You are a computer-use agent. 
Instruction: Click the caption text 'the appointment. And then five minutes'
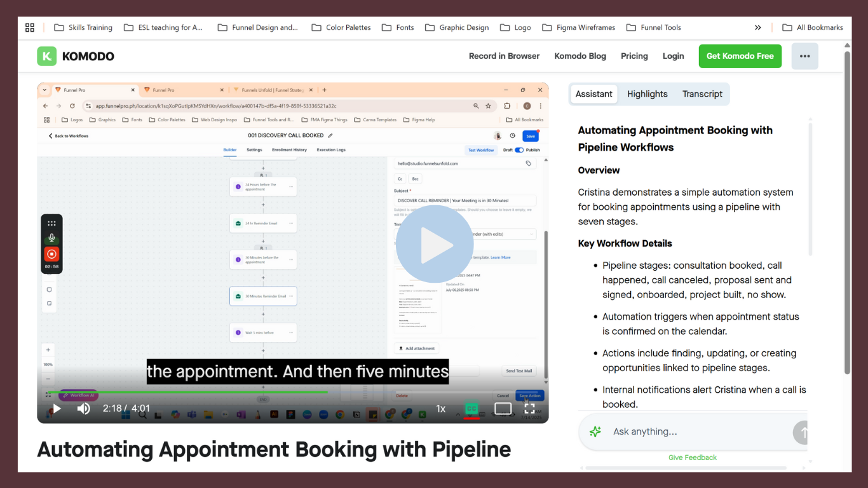[x=298, y=372]
